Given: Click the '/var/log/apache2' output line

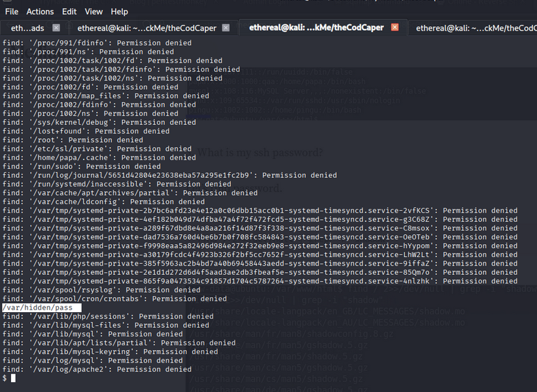Looking at the screenshot, I should (x=97, y=369).
